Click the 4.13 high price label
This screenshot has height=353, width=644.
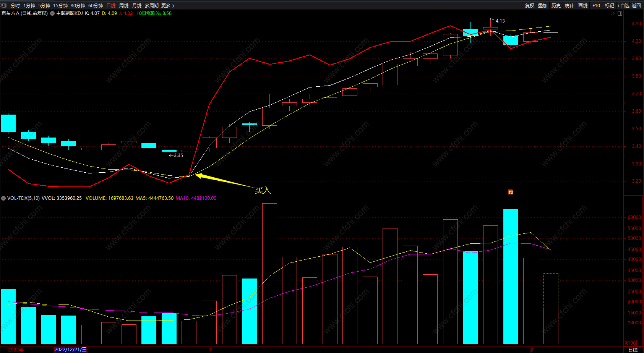(500, 21)
